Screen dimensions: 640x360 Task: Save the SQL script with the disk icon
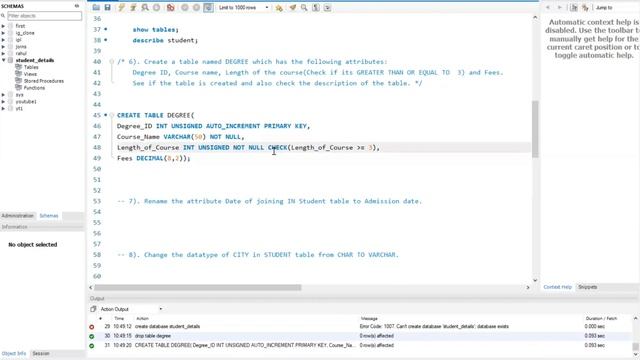point(107,8)
